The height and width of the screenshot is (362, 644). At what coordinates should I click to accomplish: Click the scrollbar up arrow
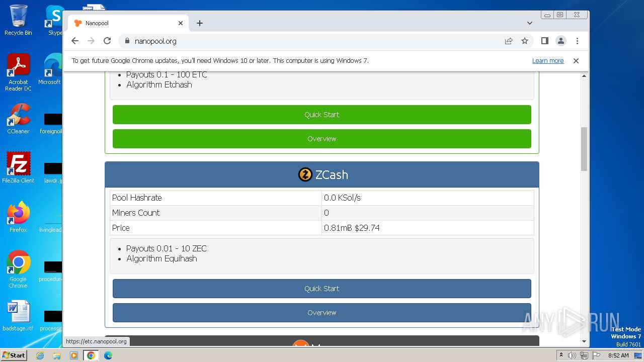click(584, 76)
